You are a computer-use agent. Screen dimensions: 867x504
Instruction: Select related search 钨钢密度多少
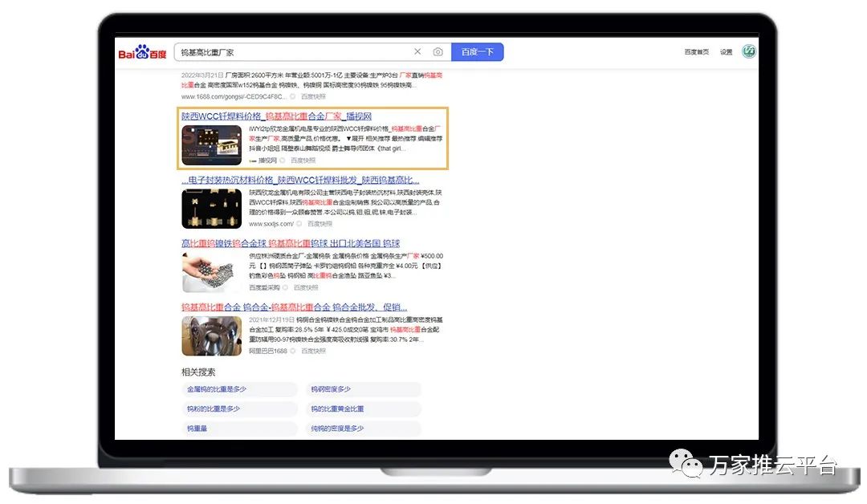click(x=331, y=389)
